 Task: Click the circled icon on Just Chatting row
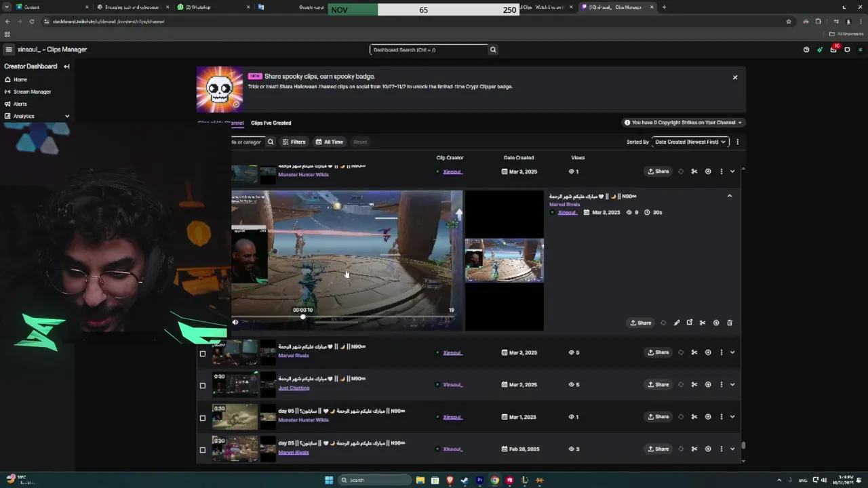(x=708, y=384)
